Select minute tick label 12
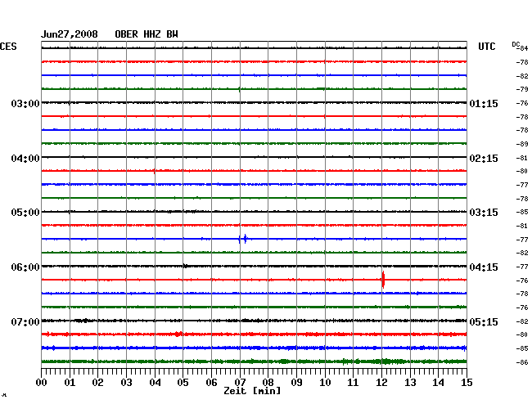 coord(381,382)
